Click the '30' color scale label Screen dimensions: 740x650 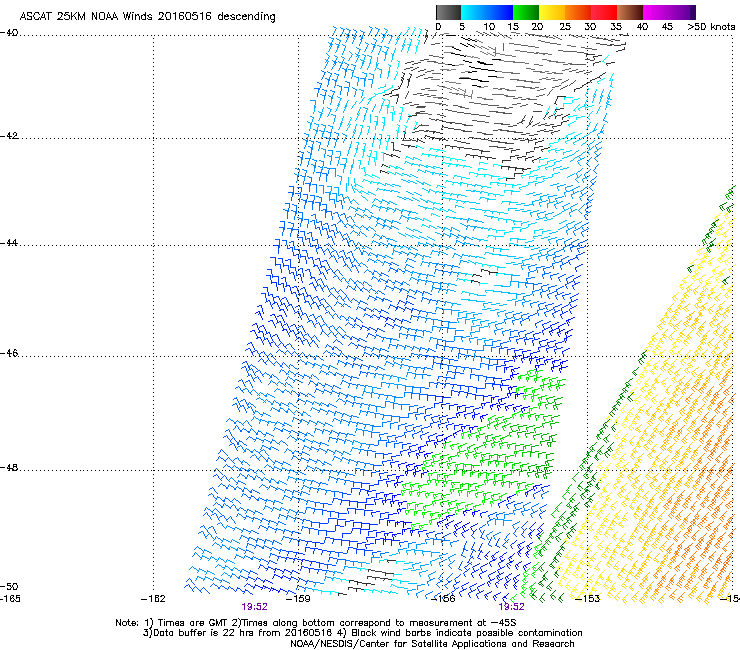(590, 26)
